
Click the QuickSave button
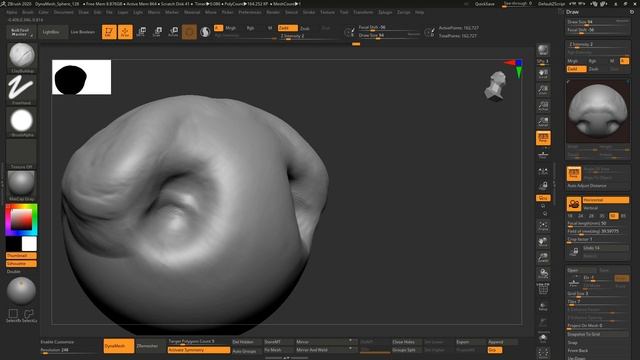coord(484,4)
